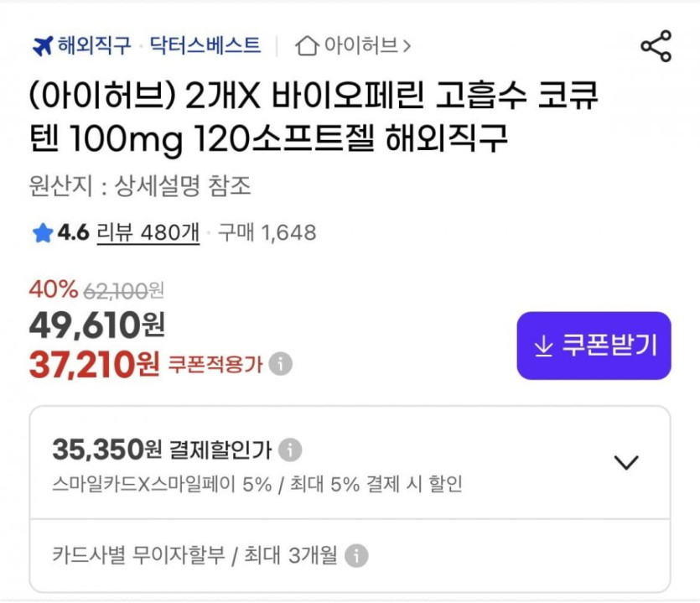This screenshot has height=603, width=700.
Task: Open the 아이허브 store arrow
Action: [407, 45]
